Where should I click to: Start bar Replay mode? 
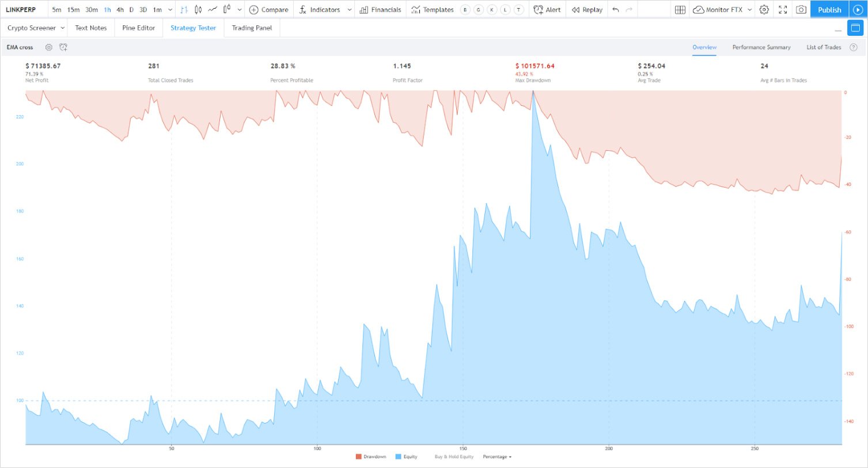(587, 10)
